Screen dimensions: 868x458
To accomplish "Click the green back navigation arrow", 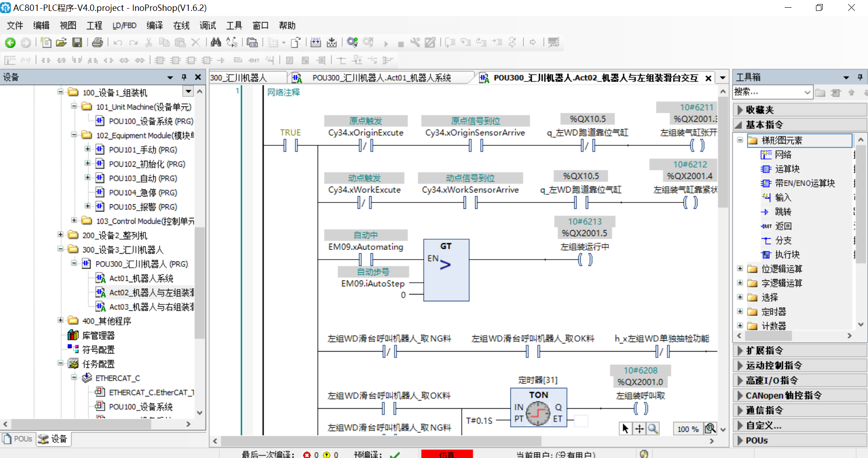I will coord(10,43).
